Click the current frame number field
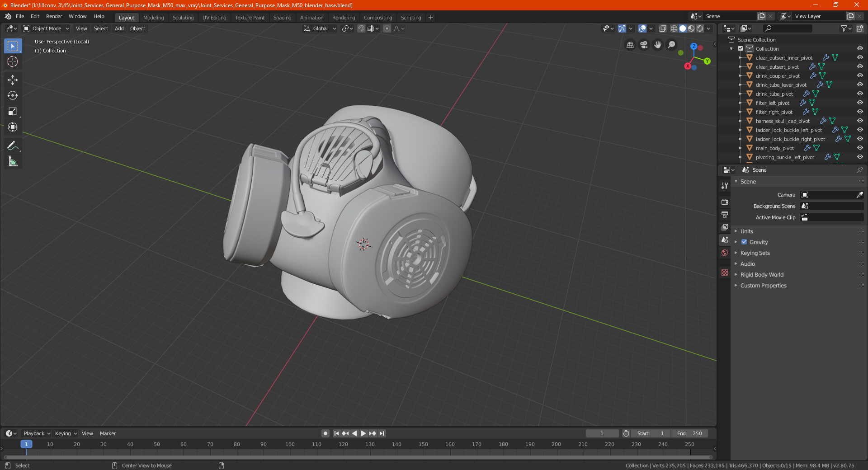The width and height of the screenshot is (868, 470). click(602, 433)
